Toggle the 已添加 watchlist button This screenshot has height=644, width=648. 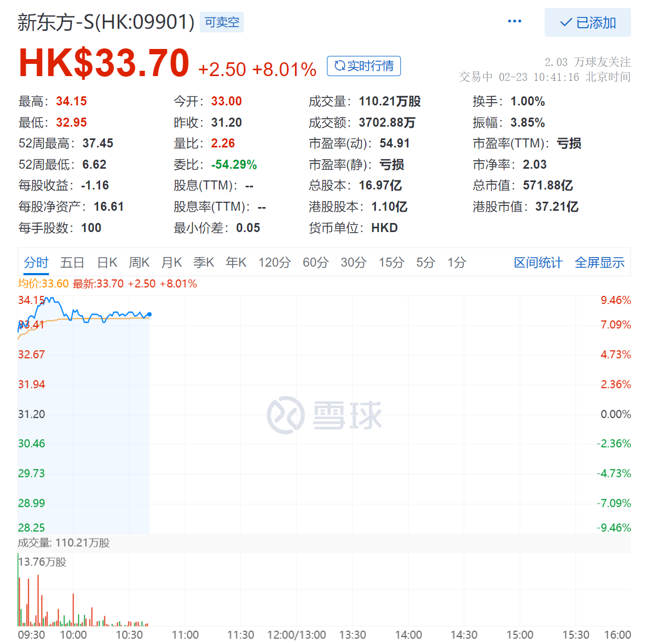click(x=587, y=22)
